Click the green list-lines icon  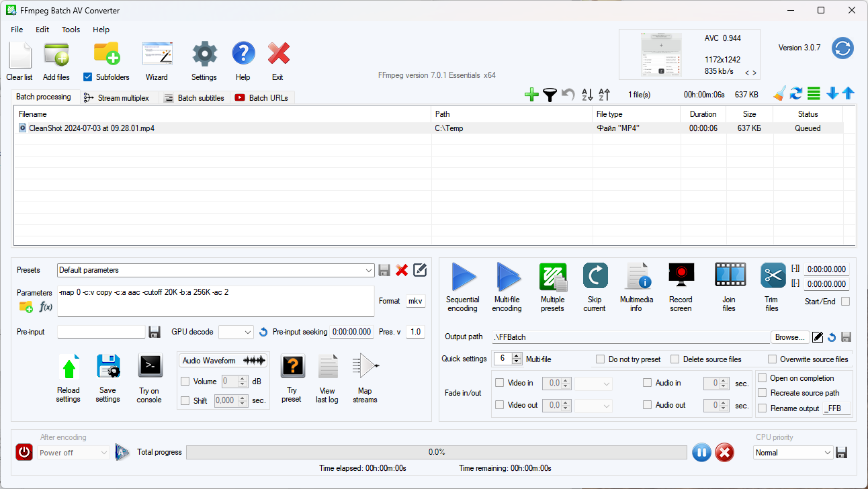[814, 93]
